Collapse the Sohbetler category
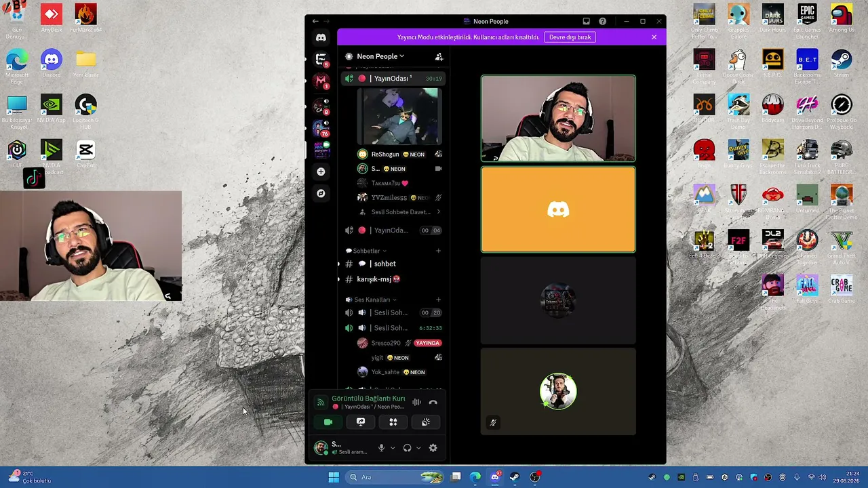868x488 pixels. (366, 251)
